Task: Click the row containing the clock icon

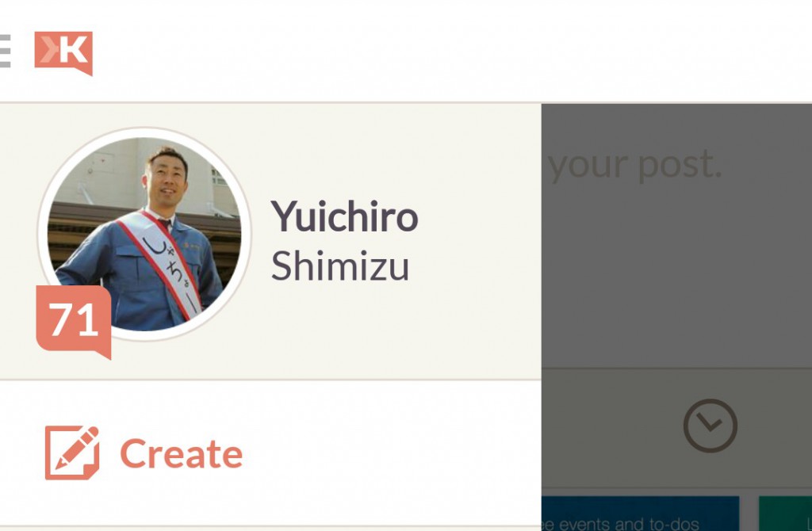Action: [676, 428]
